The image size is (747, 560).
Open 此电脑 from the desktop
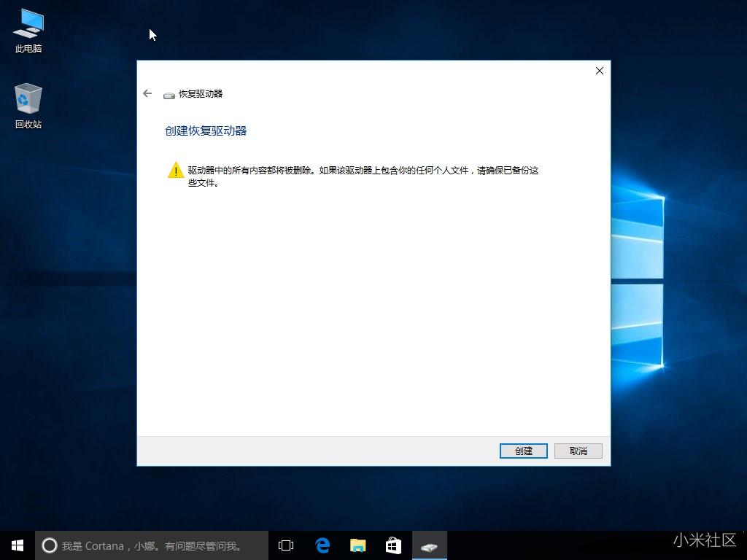click(27, 29)
